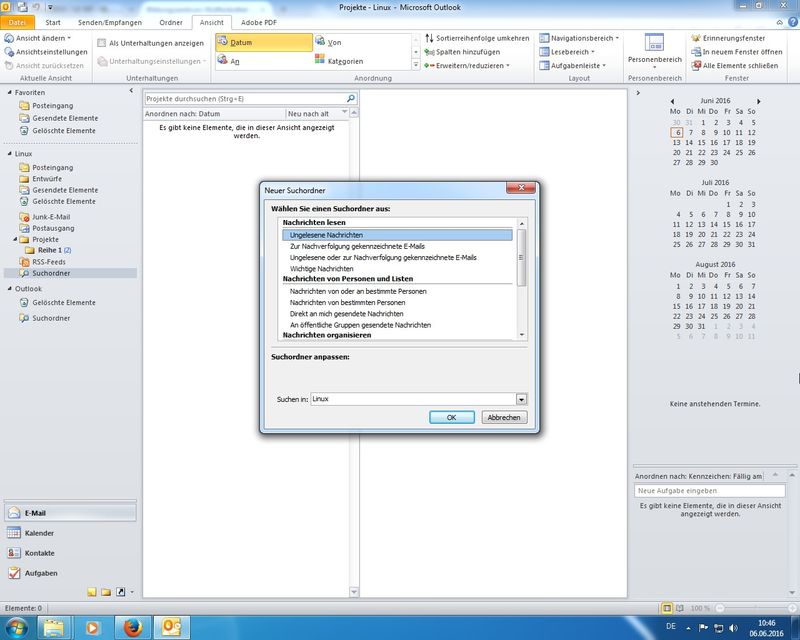Open Erweitern/reduzieren dropdown
This screenshot has height=640, width=800.
467,66
